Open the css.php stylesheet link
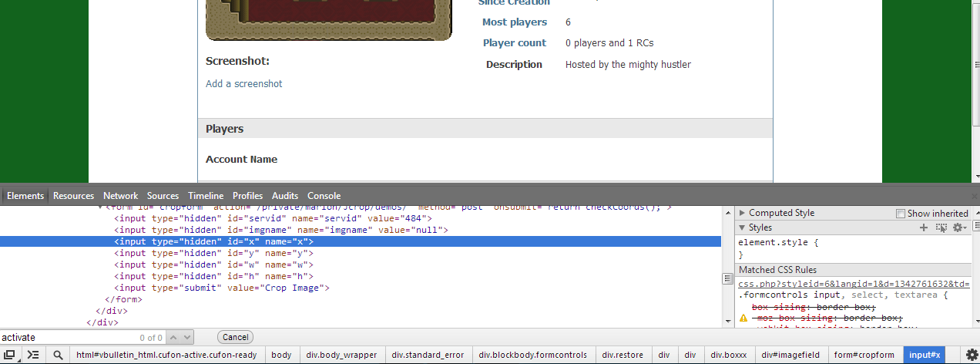Image resolution: width=980 pixels, height=364 pixels. click(x=854, y=284)
